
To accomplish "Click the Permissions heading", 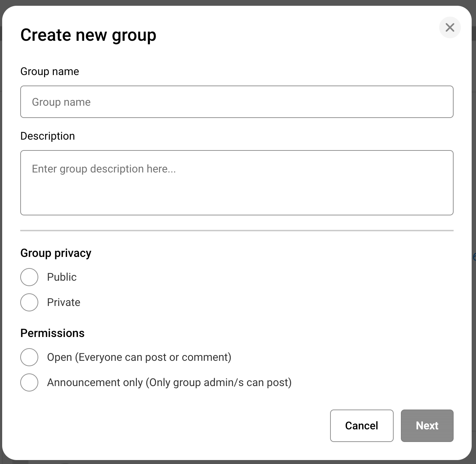I will pyautogui.click(x=52, y=333).
